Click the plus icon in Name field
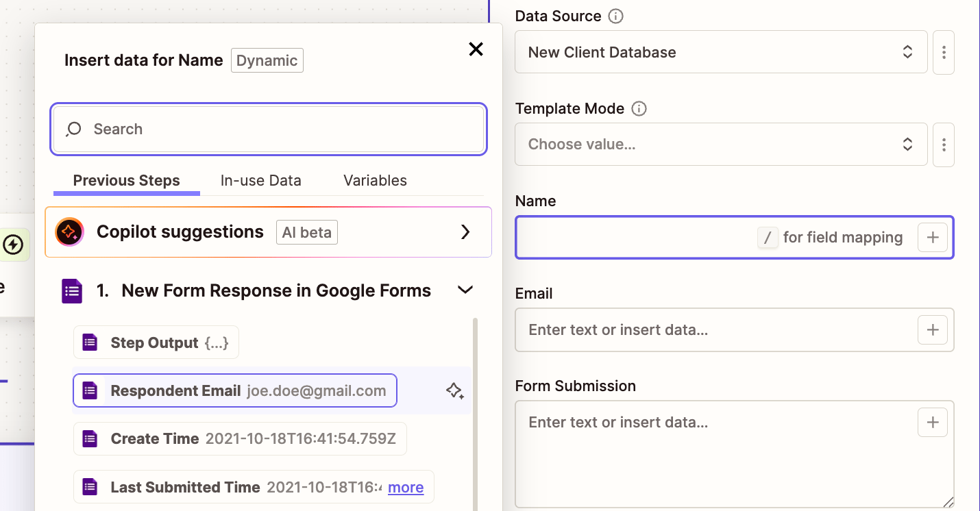Image resolution: width=980 pixels, height=511 pixels. coord(932,238)
